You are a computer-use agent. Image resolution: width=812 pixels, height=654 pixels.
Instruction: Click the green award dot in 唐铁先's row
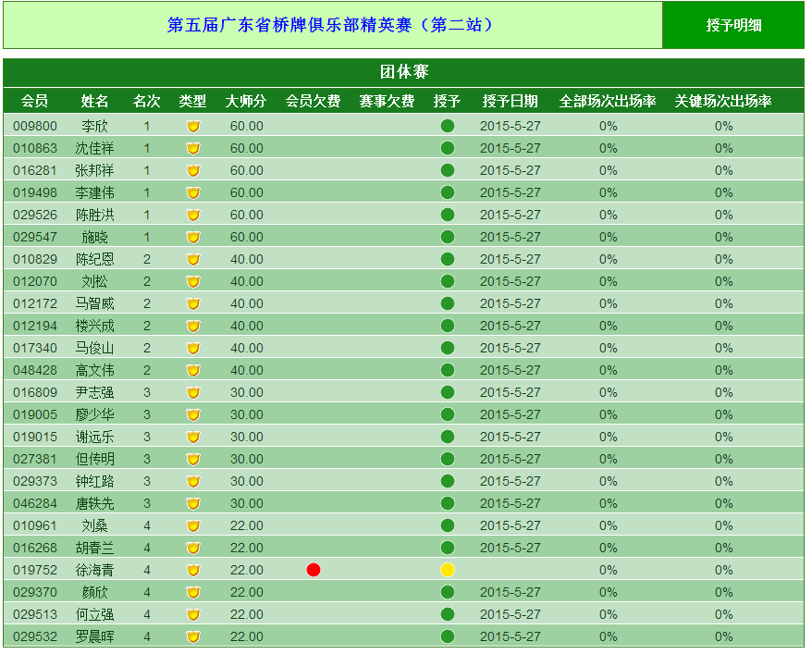(x=448, y=503)
